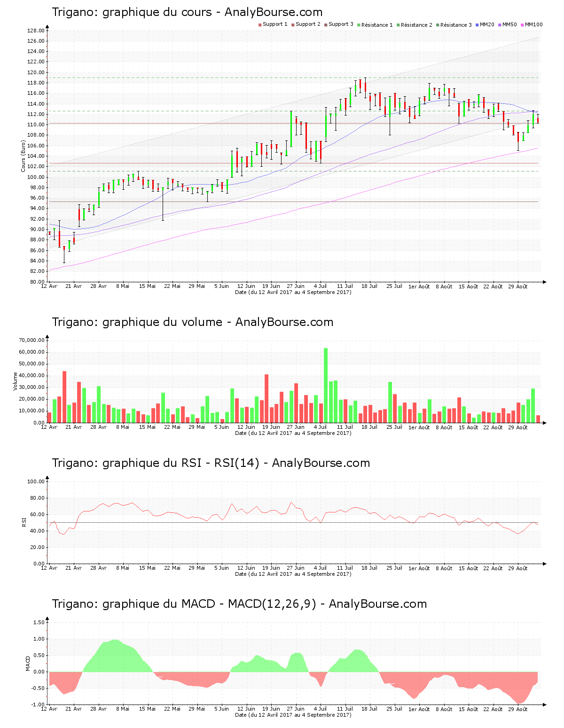Click the 'graphique du MACD - MACD(12,26,9)' title
564x728 pixels.
point(210,604)
